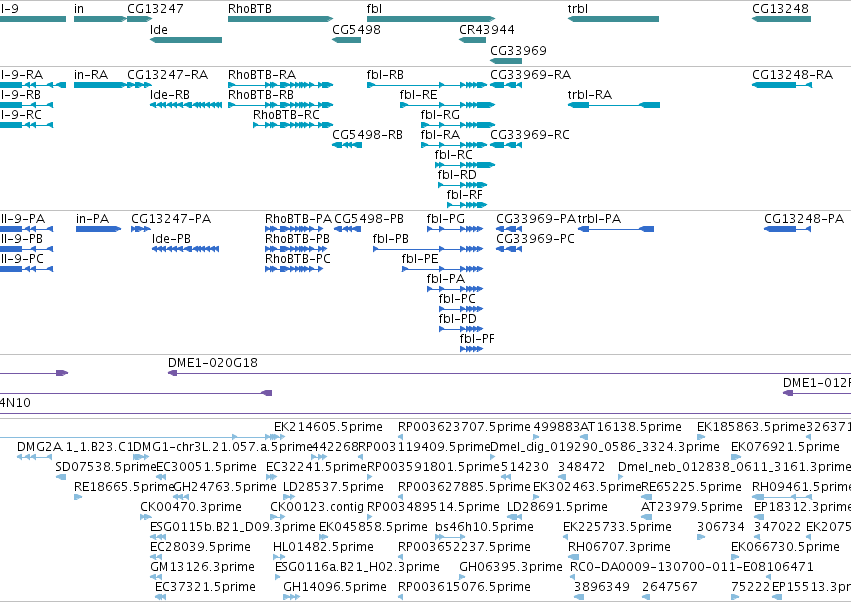Click transcript CG33969-RC label
851x602 pixels.
[x=530, y=135]
